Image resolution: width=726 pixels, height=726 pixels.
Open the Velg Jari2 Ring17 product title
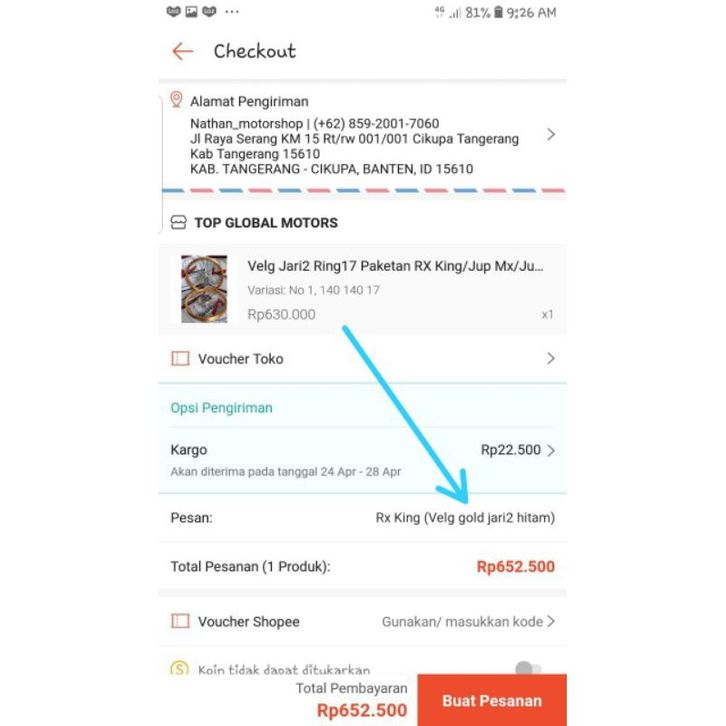click(395, 266)
